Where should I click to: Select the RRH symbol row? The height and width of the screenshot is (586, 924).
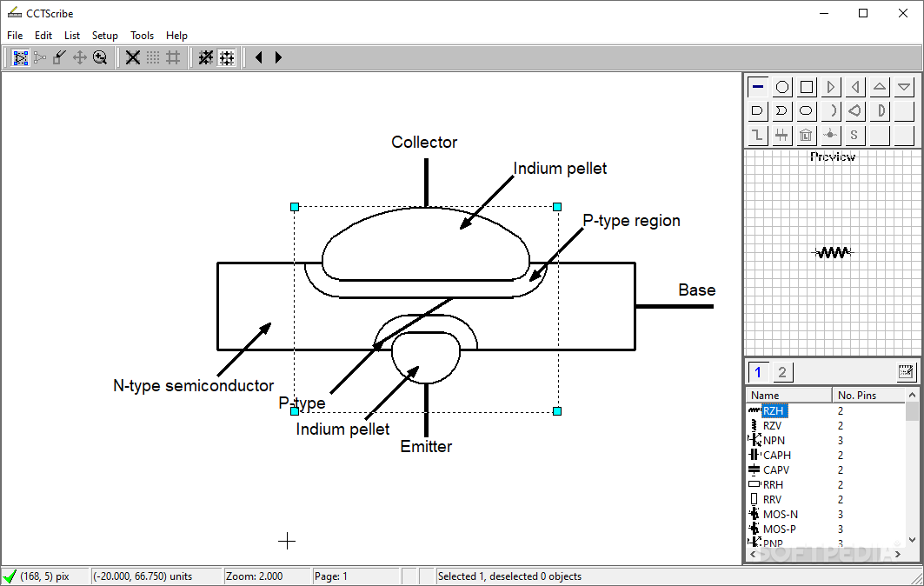pyautogui.click(x=826, y=484)
